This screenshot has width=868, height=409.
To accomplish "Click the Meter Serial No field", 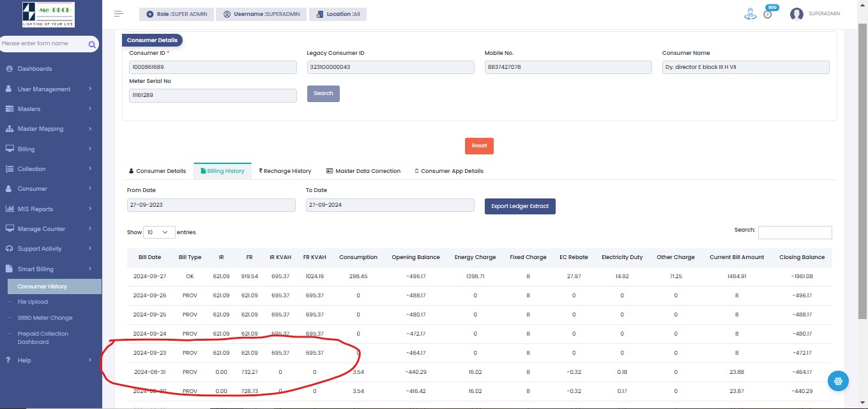I will 213,96.
